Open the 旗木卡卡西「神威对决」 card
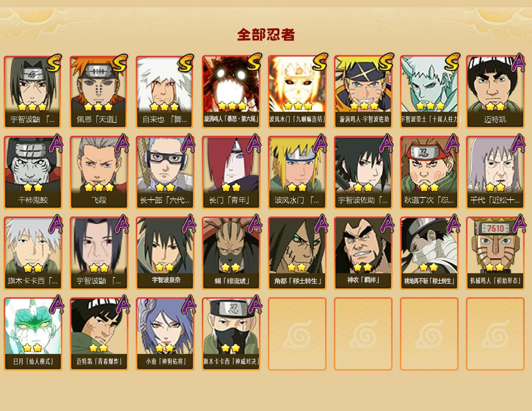The height and width of the screenshot is (411, 532). click(231, 334)
